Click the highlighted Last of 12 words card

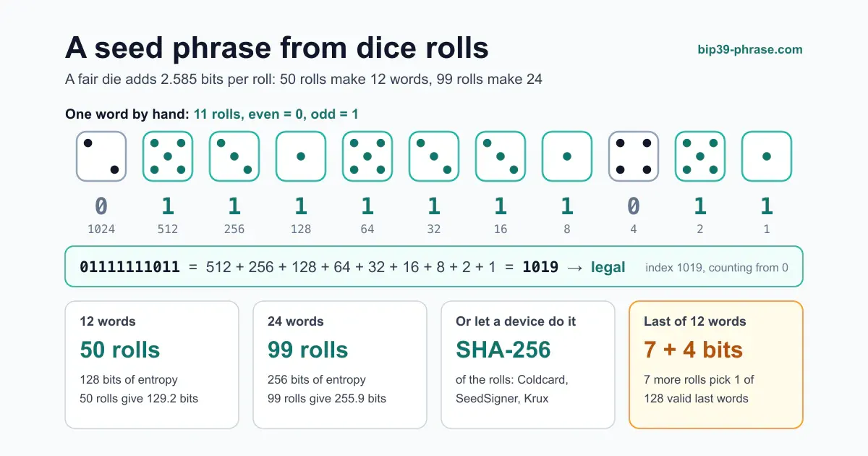point(716,365)
